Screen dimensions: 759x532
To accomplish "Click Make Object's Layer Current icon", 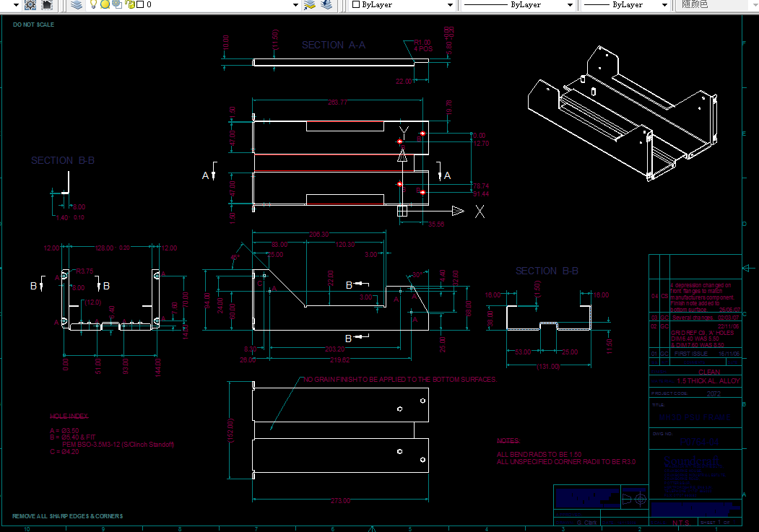I will pos(309,5).
